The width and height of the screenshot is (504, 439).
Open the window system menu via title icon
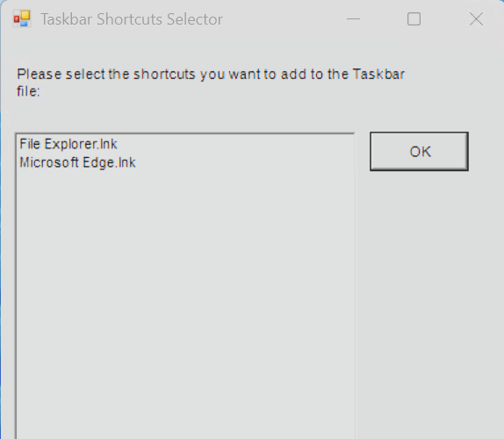(22, 19)
